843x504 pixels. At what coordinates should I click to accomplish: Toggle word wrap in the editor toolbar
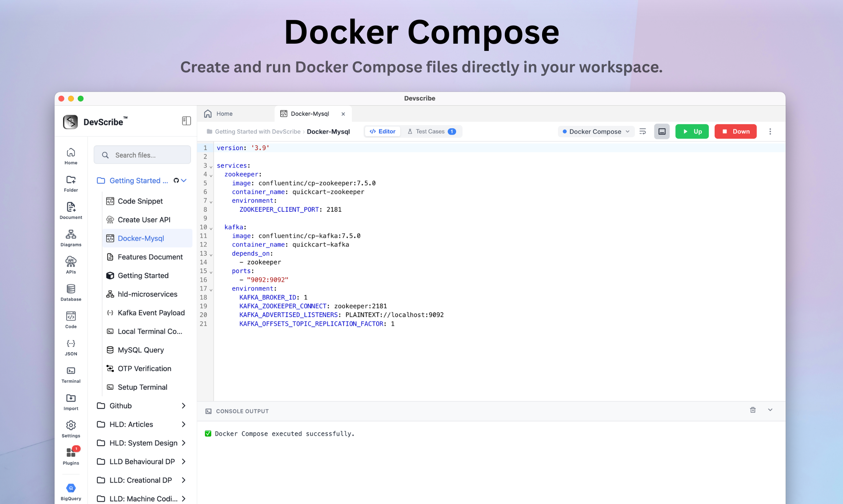(643, 131)
